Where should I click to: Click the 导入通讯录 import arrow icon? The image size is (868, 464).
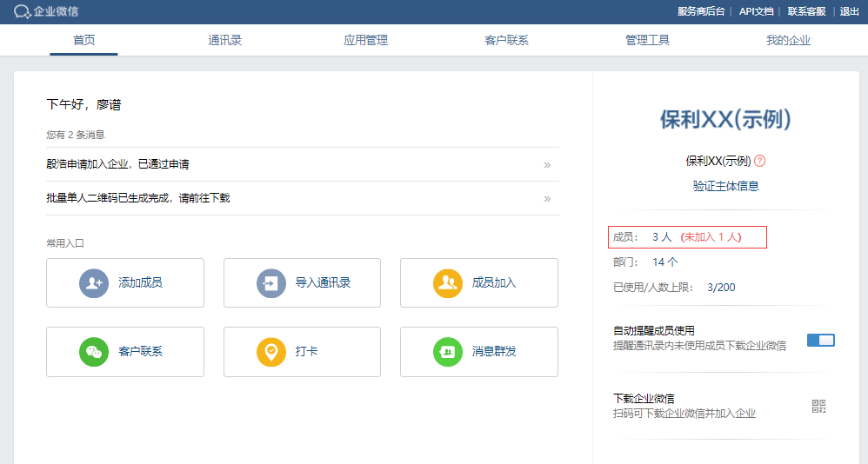[271, 283]
